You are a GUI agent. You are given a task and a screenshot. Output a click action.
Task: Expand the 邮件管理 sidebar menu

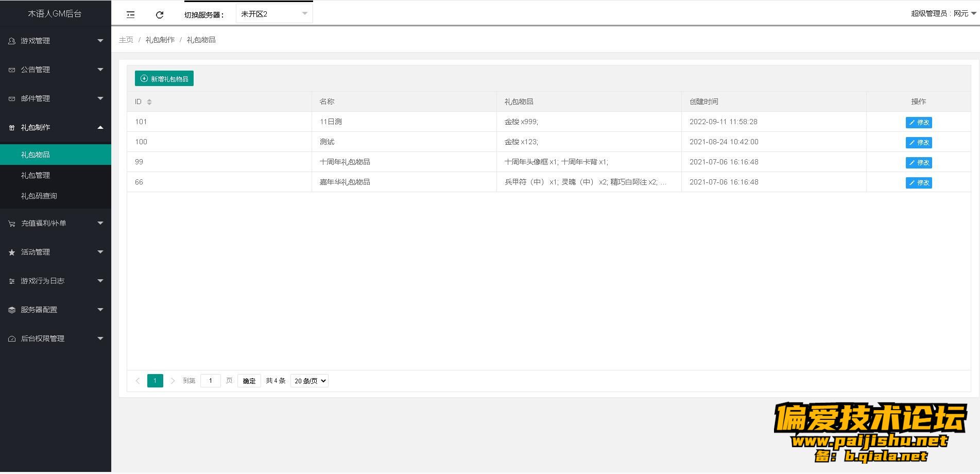pyautogui.click(x=55, y=98)
